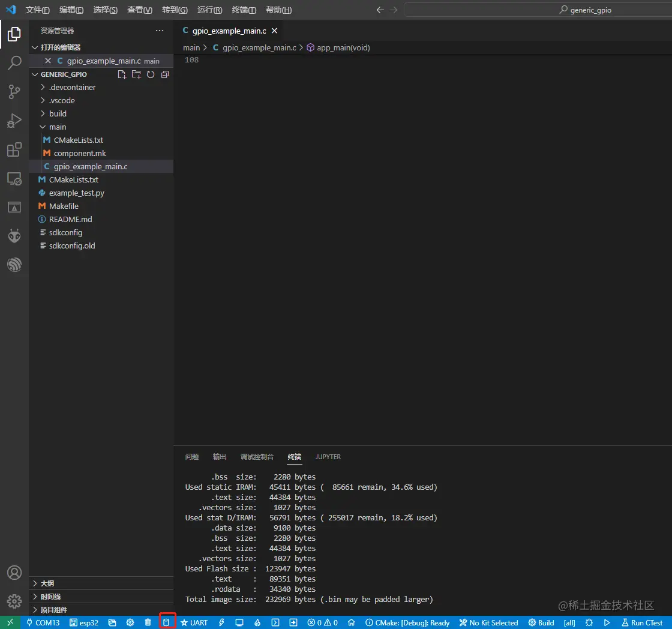Open the Run and Debug view
The height and width of the screenshot is (629, 672).
[14, 121]
